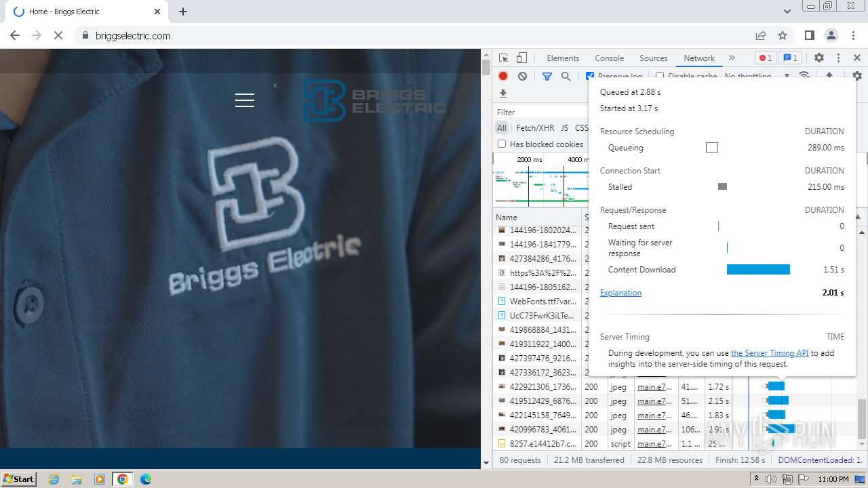
Task: Toggle the network filter funnel icon
Action: (x=547, y=77)
